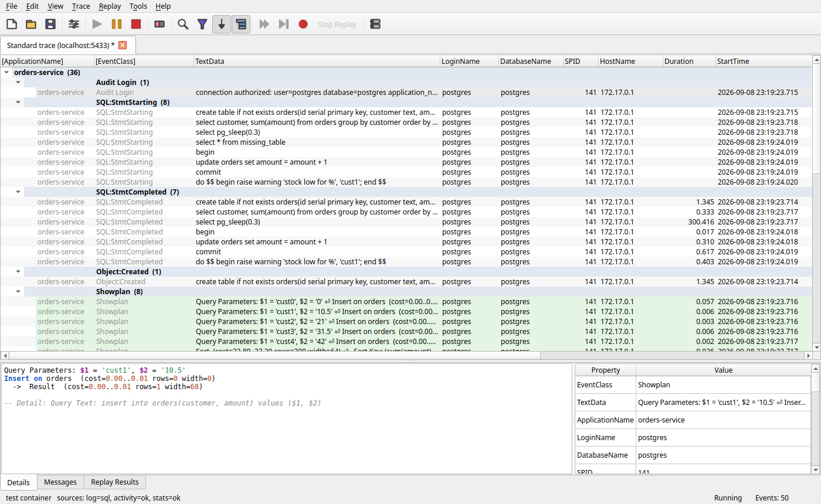Click the trace grid vertical scrollbar

[816, 203]
